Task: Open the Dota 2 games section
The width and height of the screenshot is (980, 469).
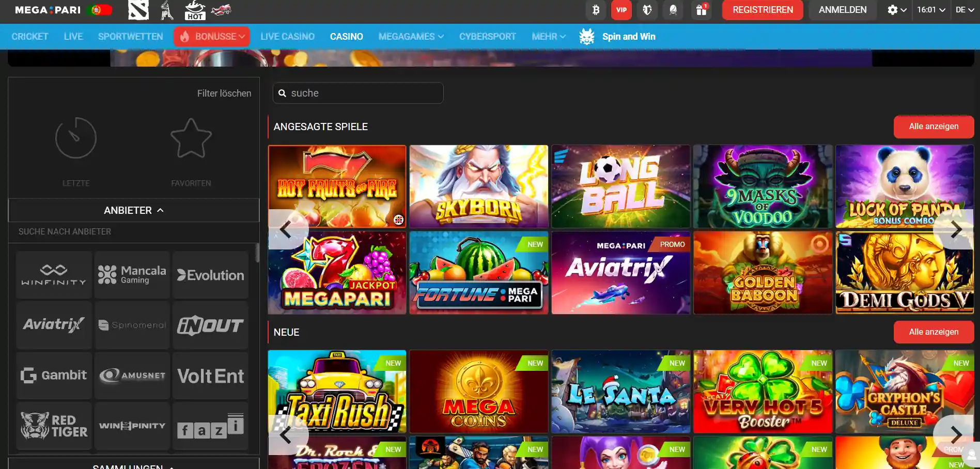Action: pos(137,10)
